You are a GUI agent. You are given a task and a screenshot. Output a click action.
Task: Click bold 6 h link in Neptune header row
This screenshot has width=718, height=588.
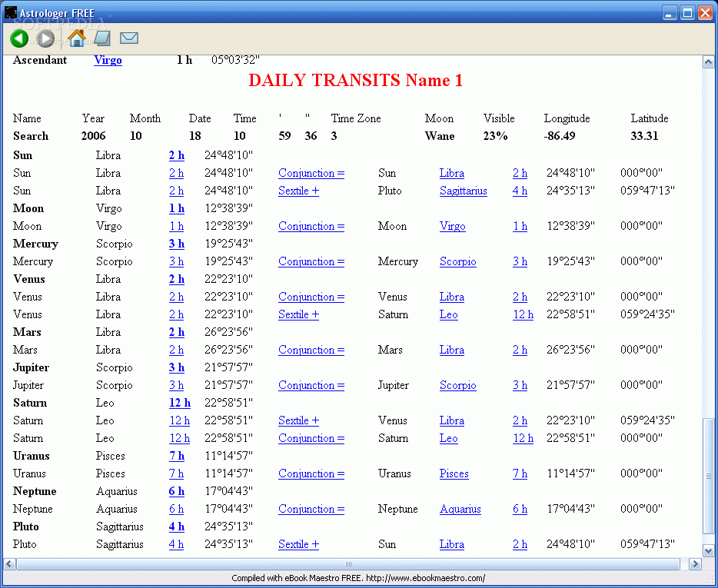(x=177, y=491)
